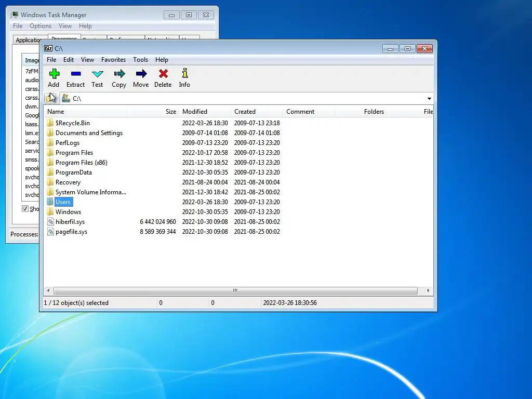This screenshot has width=532, height=399.
Task: Select the Program Files (x86) folder icon
Action: coord(50,162)
